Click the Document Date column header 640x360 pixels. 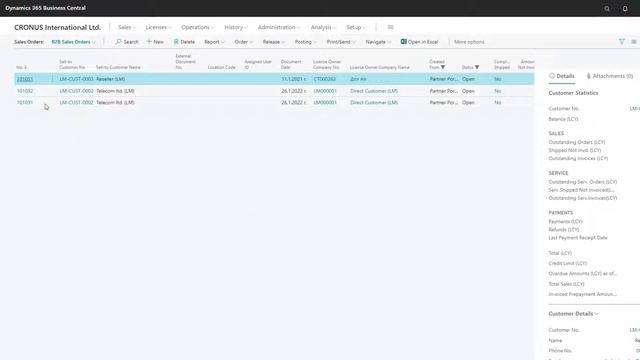pyautogui.click(x=291, y=64)
